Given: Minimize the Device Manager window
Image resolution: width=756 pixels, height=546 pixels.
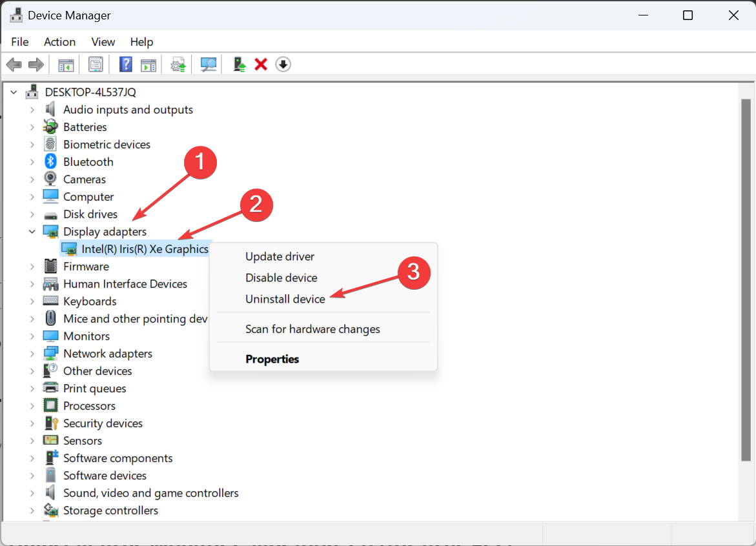Looking at the screenshot, I should click(x=642, y=15).
